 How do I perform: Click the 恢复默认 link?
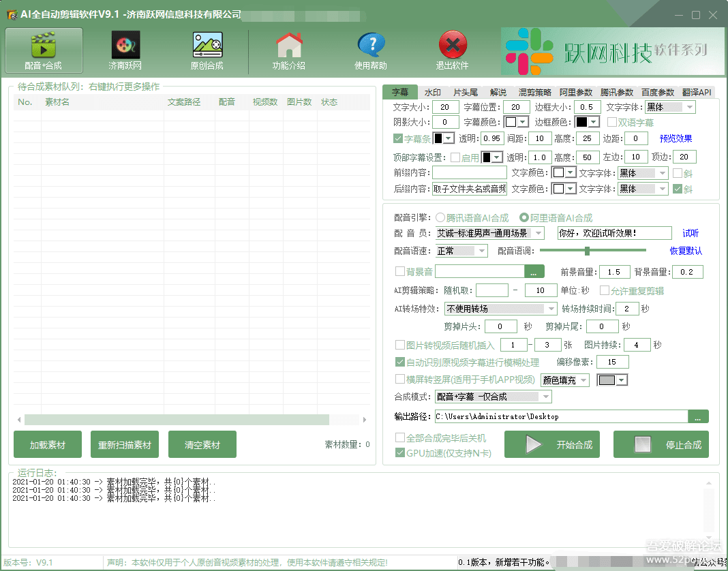click(686, 251)
